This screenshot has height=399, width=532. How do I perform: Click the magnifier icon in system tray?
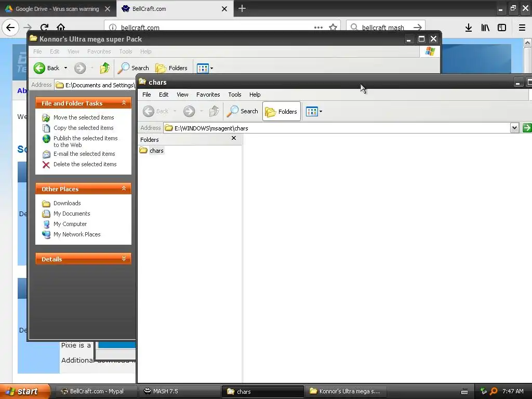click(494, 391)
